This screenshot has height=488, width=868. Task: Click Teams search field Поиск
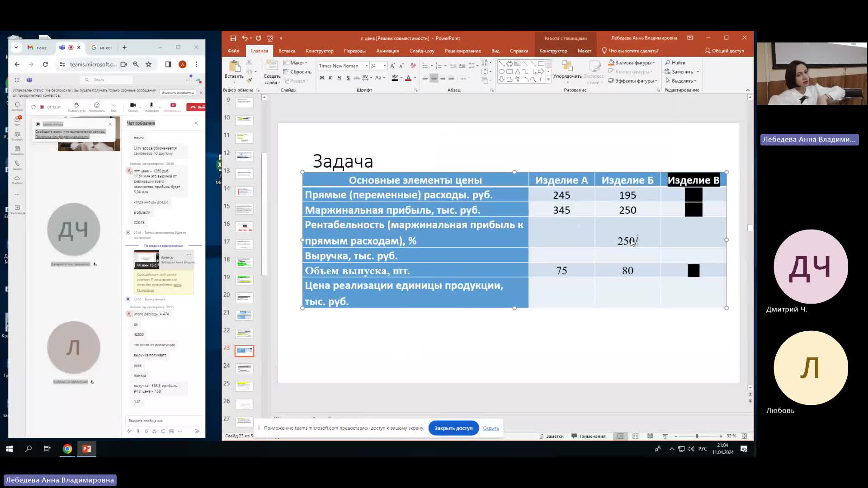107,80
